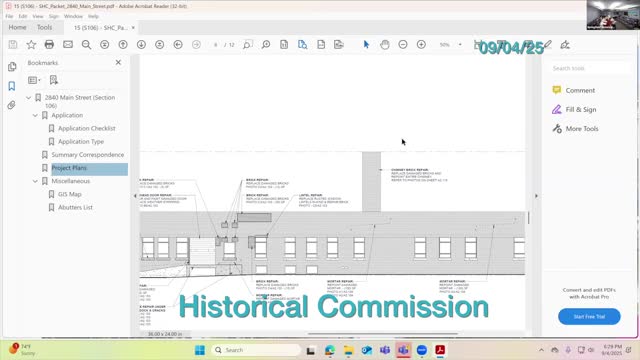Viewport: 640px width, 360px height.
Task: Open the zoom level dropdown
Action: (x=460, y=44)
